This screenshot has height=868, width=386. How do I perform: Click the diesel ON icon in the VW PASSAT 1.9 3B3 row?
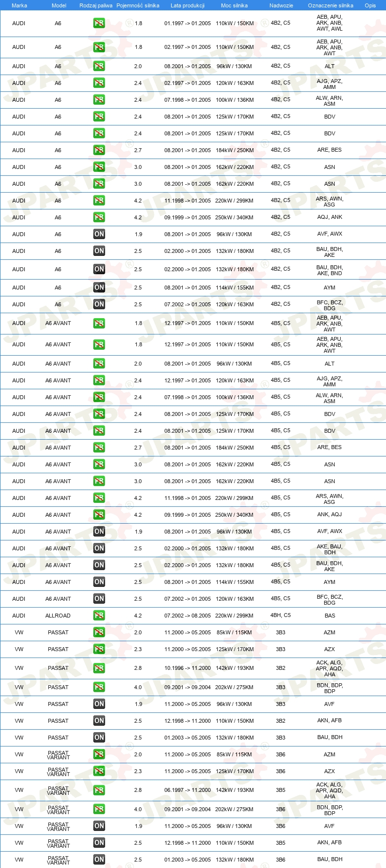(99, 704)
